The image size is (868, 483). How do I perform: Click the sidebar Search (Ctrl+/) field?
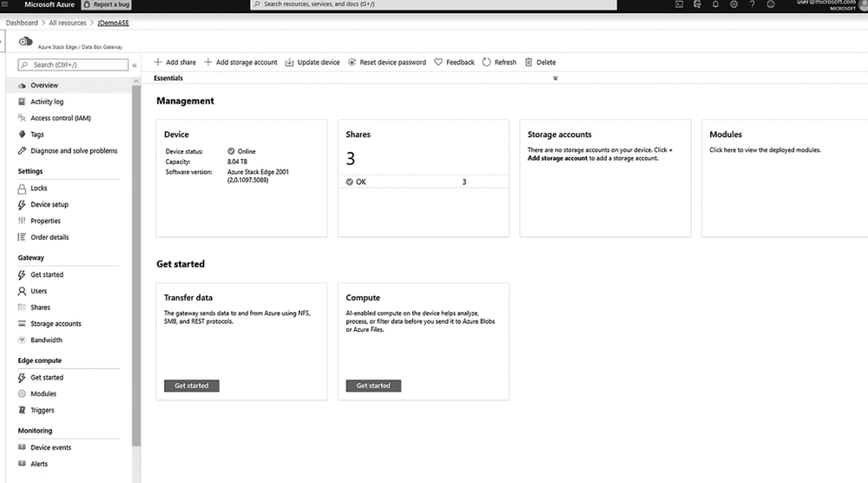click(73, 65)
